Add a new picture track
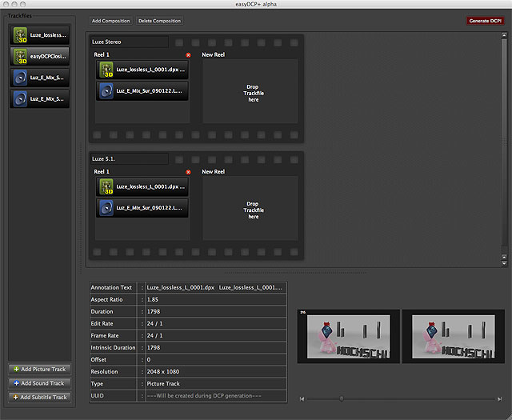Screen dimensions: 512x420 pyautogui.click(x=39, y=369)
